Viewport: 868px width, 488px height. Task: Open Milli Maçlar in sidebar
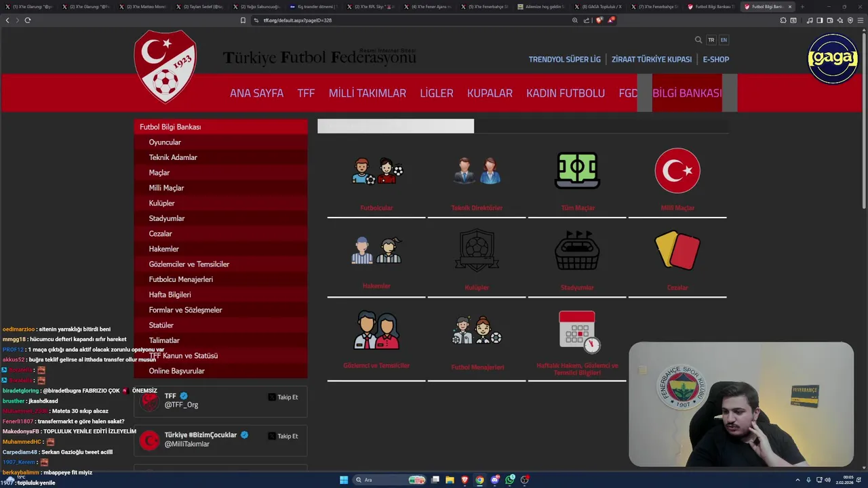(x=220, y=188)
